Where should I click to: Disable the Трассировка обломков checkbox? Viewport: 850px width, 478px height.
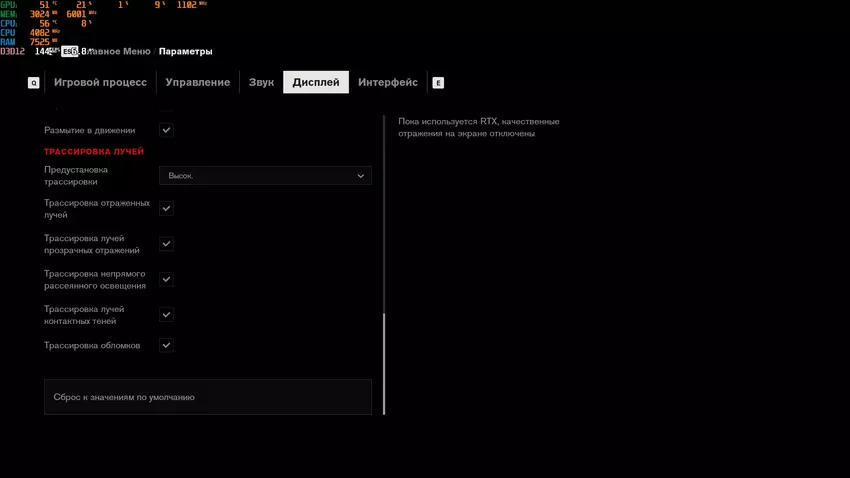pos(166,345)
